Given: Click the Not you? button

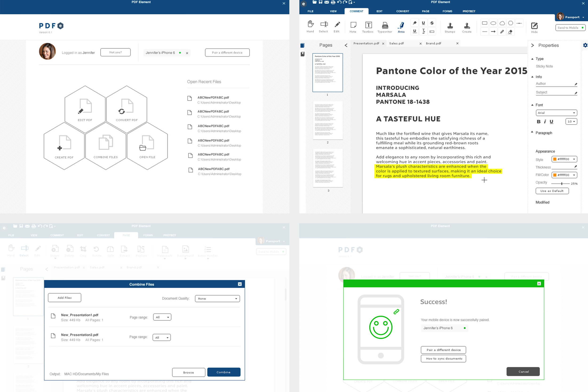Looking at the screenshot, I should (115, 52).
